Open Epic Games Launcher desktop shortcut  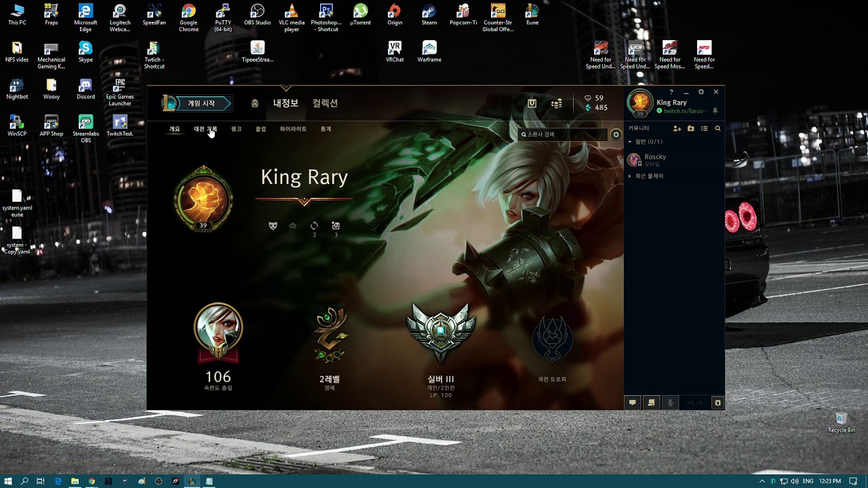point(120,92)
